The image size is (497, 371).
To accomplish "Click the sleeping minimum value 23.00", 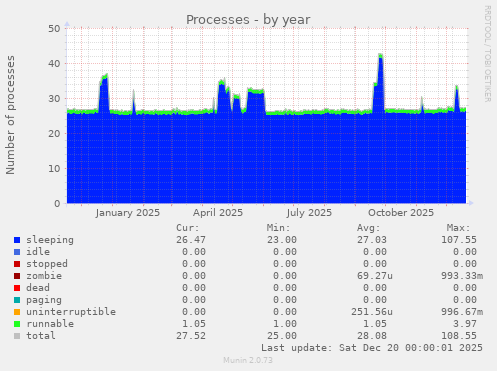I will [x=282, y=240].
